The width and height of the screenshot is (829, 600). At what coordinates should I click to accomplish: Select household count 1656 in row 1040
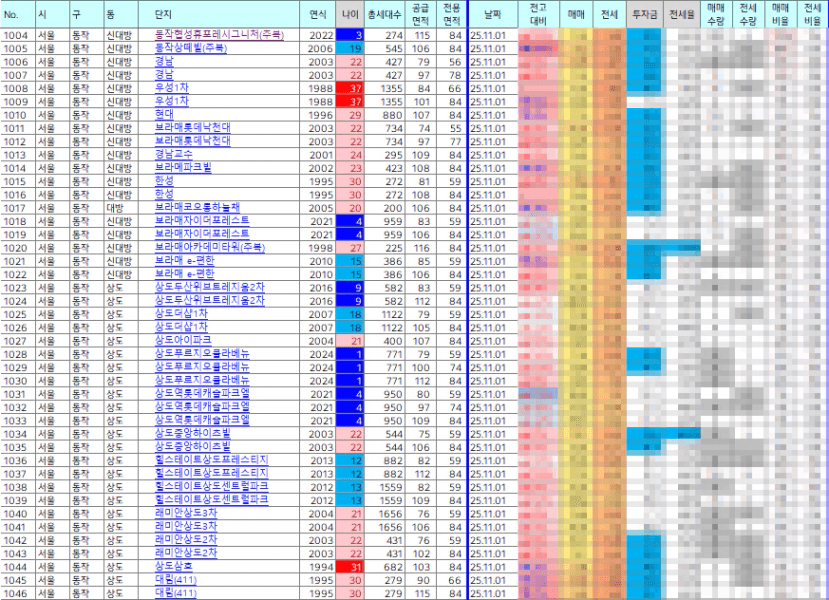[384, 513]
